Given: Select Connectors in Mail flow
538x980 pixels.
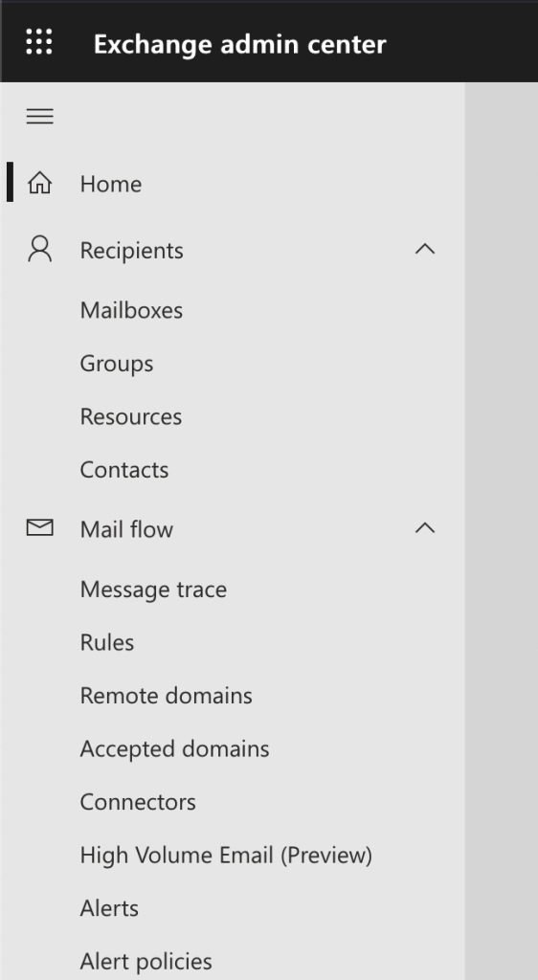Looking at the screenshot, I should coord(138,802).
